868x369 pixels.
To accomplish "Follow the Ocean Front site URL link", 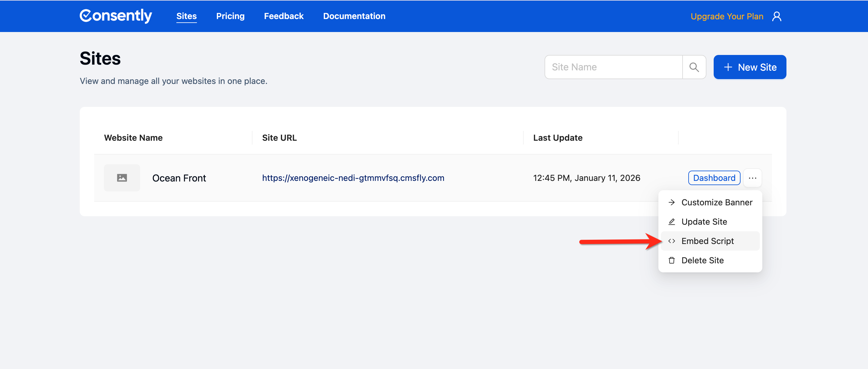I will [x=353, y=178].
